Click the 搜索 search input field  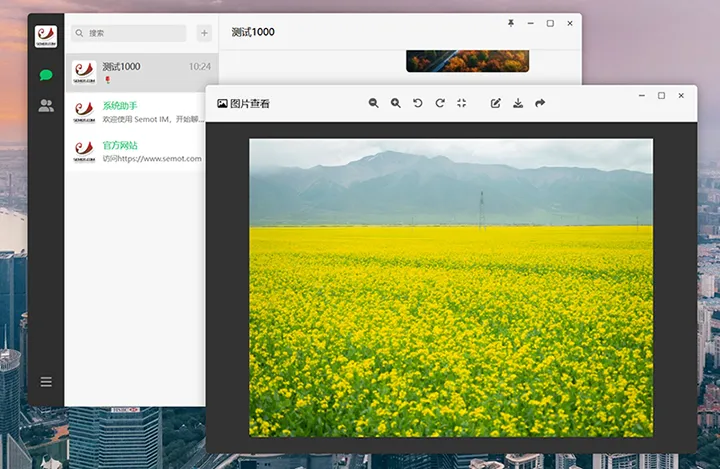(x=135, y=33)
